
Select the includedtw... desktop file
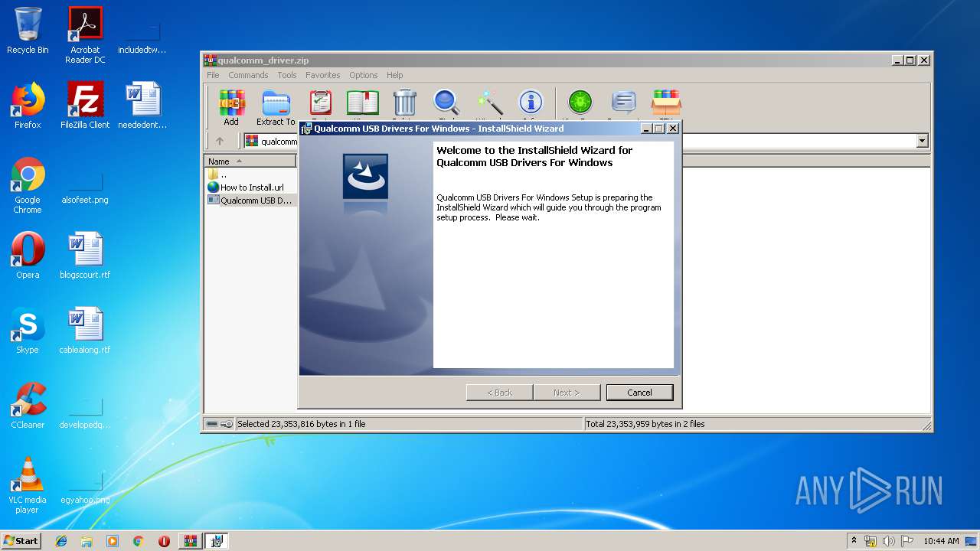click(142, 34)
